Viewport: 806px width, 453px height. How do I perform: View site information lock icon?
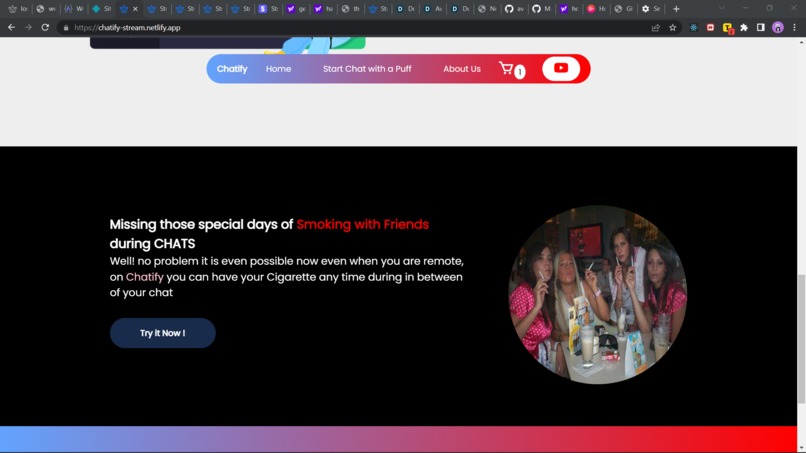(66, 28)
